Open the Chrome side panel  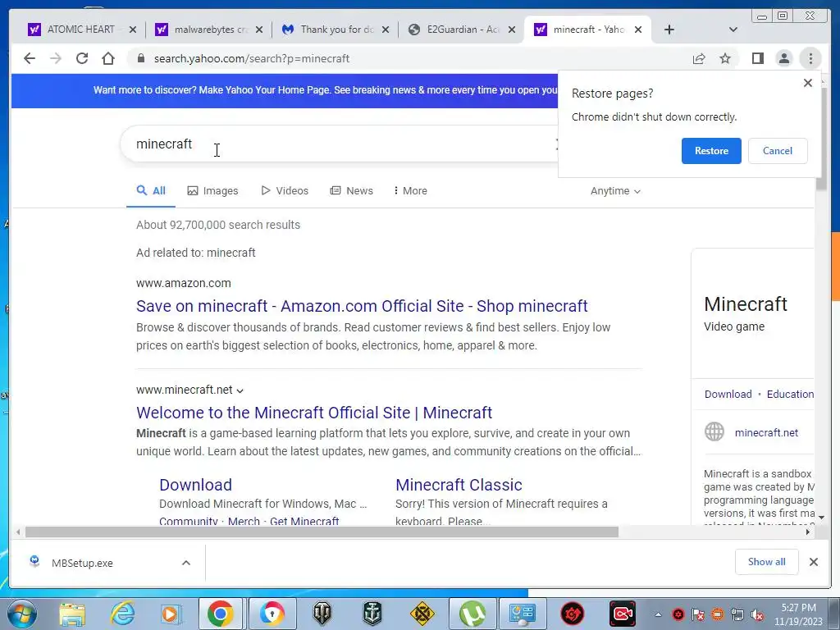[757, 58]
